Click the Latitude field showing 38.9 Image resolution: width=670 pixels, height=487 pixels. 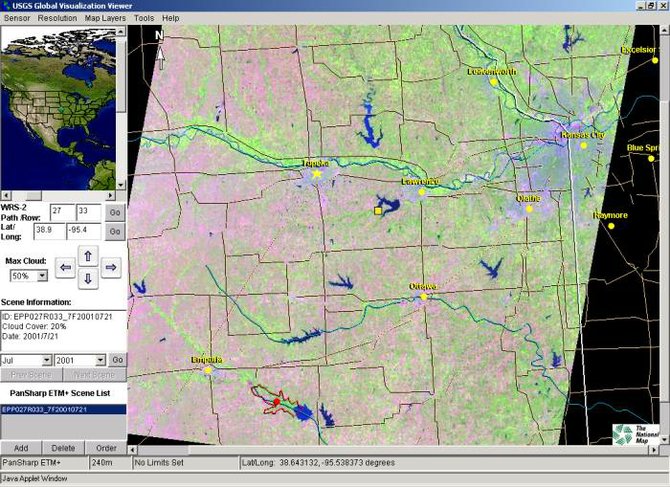(50, 231)
